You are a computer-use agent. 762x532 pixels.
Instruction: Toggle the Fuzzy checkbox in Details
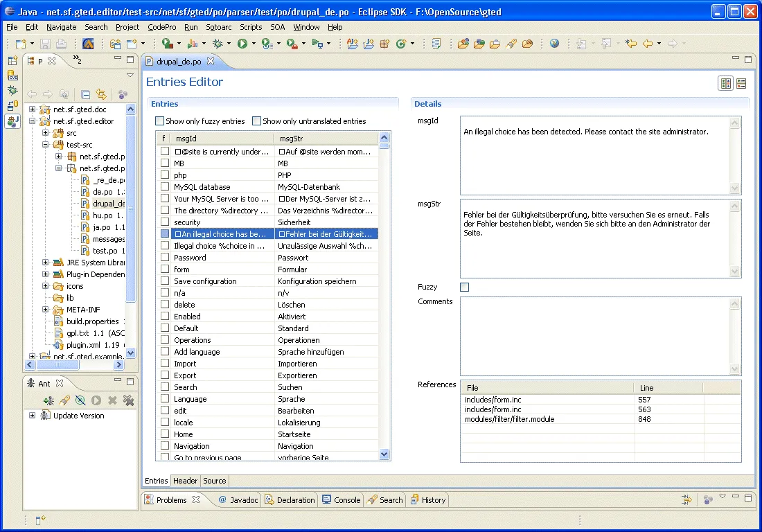[464, 287]
